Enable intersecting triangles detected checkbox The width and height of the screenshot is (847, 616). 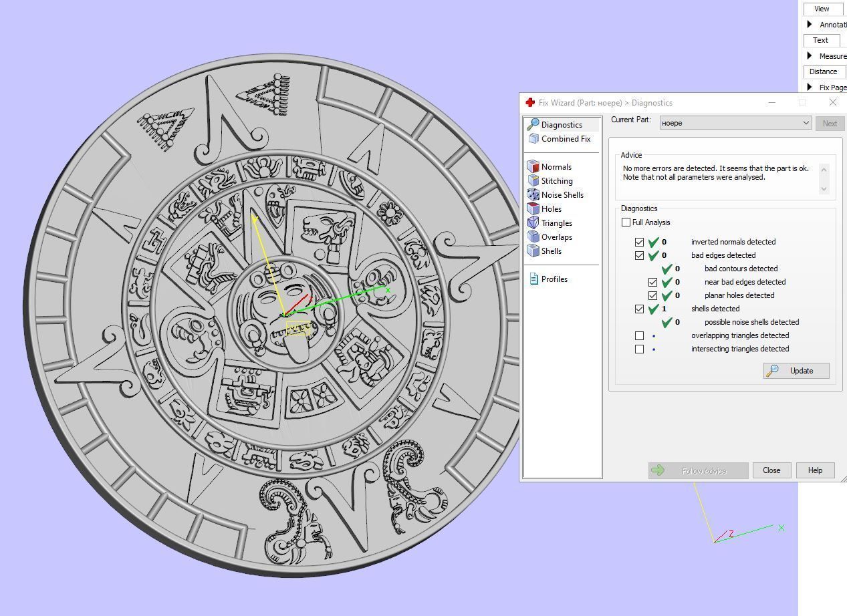(x=639, y=349)
